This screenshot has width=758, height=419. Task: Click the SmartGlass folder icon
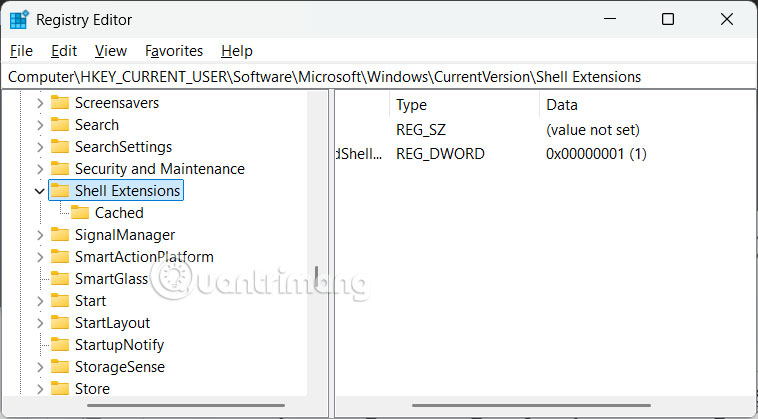(60, 279)
